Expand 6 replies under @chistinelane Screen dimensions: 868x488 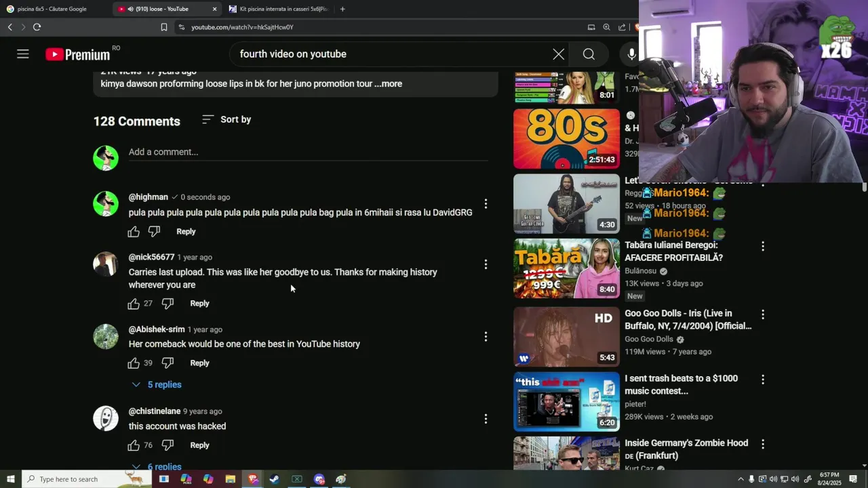(157, 466)
